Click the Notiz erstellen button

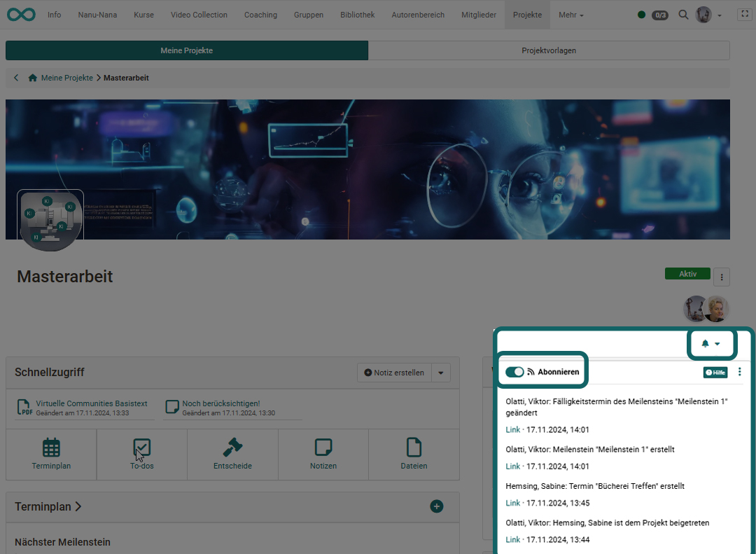coord(394,373)
